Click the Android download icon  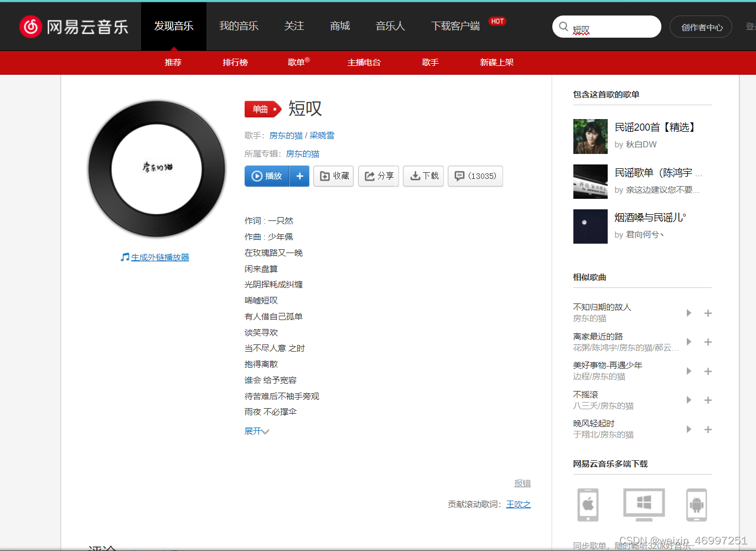click(697, 504)
